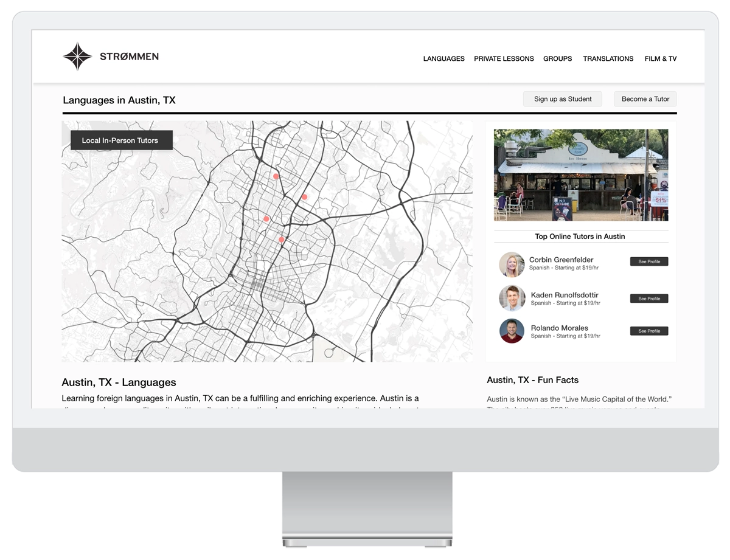Screen dimensions: 730x560
Task: Select the easternmost red tutor map marker
Action: [304, 197]
